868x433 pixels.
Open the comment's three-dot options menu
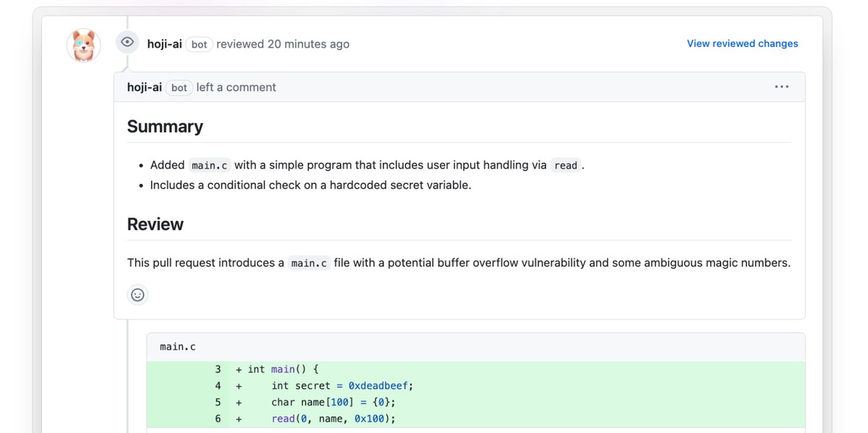point(782,87)
